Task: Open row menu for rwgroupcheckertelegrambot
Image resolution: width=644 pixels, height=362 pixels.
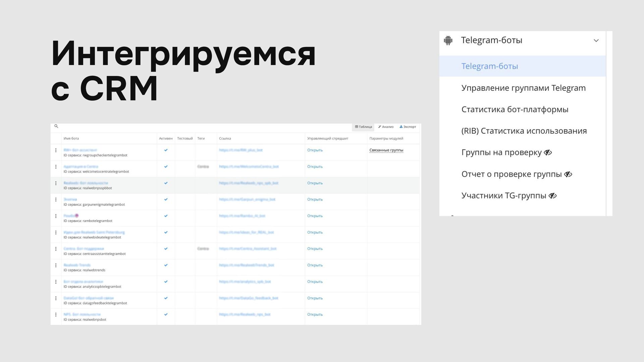Action: click(x=56, y=150)
